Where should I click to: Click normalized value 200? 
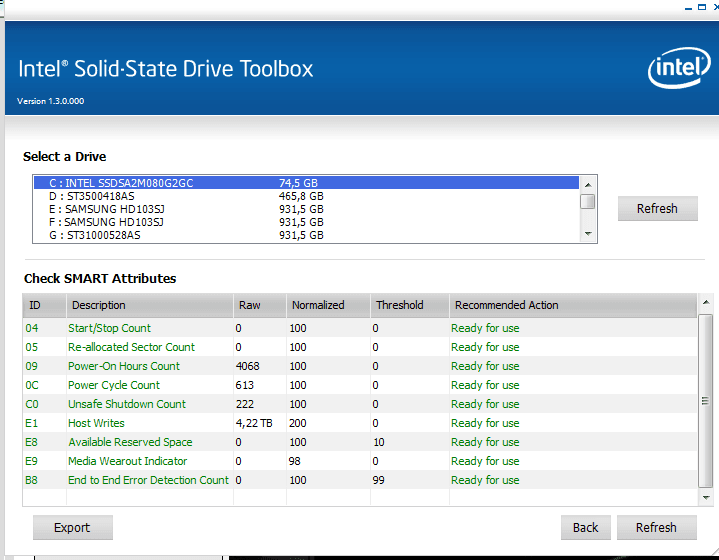point(298,423)
